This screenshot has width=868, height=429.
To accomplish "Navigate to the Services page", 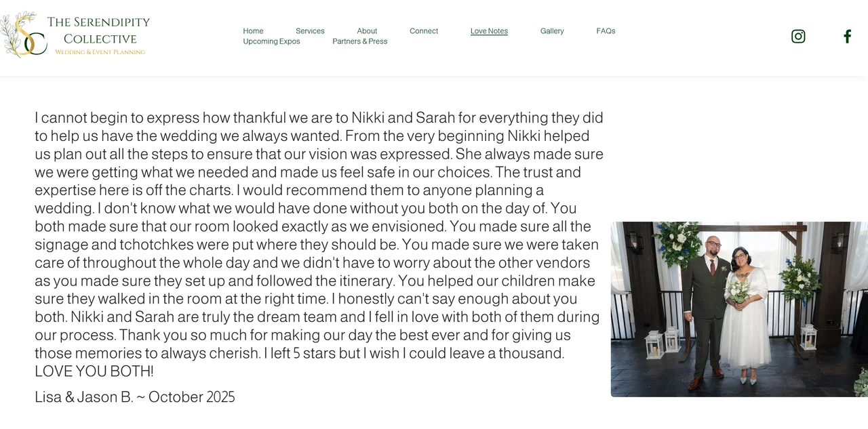I will (310, 30).
